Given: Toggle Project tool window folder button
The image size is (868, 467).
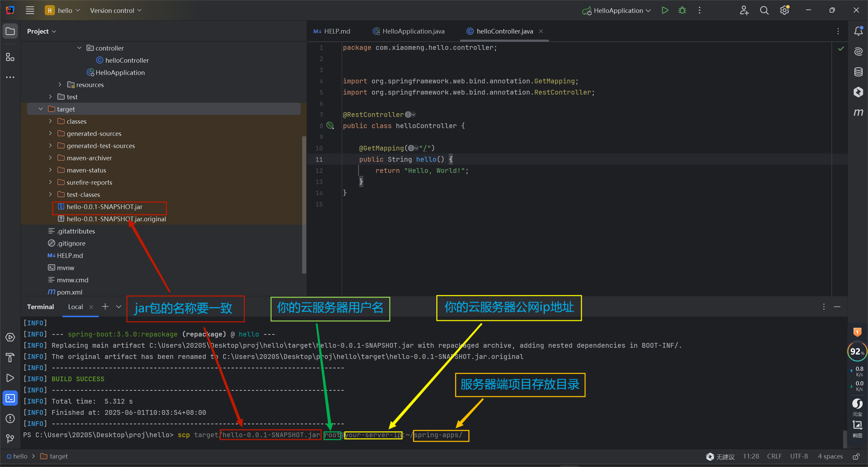Looking at the screenshot, I should coord(10,31).
